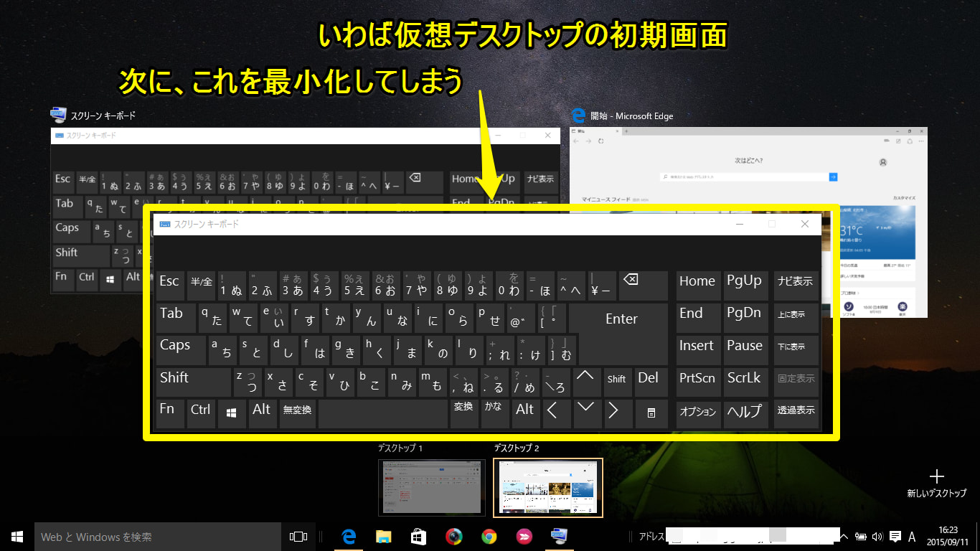Toggle the Caps key on the highlighted keyboard

click(181, 349)
